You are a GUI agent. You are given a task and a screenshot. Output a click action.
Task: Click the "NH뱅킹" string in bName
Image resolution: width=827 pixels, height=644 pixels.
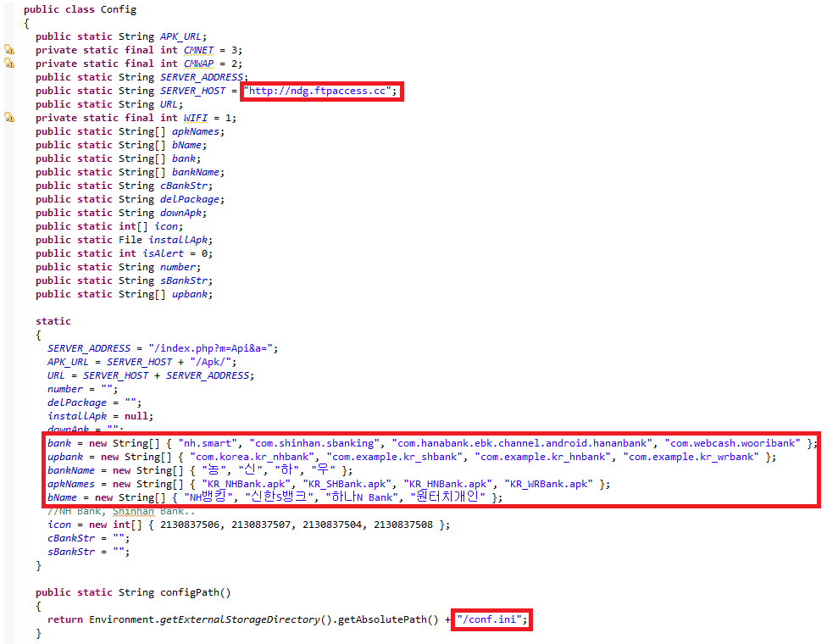pyautogui.click(x=208, y=497)
